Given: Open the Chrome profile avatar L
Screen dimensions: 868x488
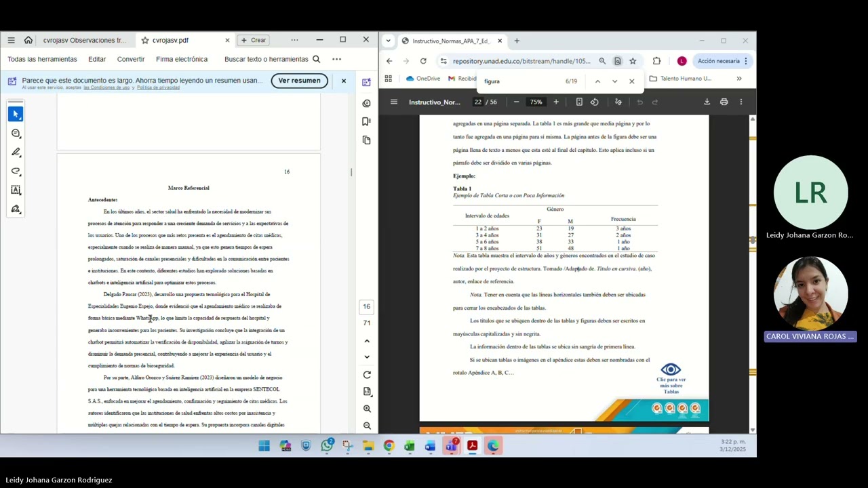Looking at the screenshot, I should tap(682, 61).
